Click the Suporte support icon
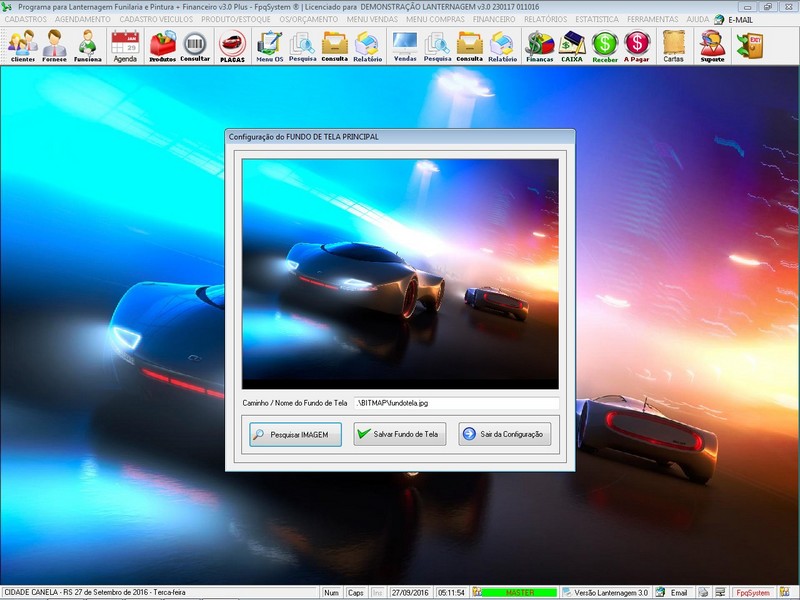800x600 pixels. (x=712, y=45)
